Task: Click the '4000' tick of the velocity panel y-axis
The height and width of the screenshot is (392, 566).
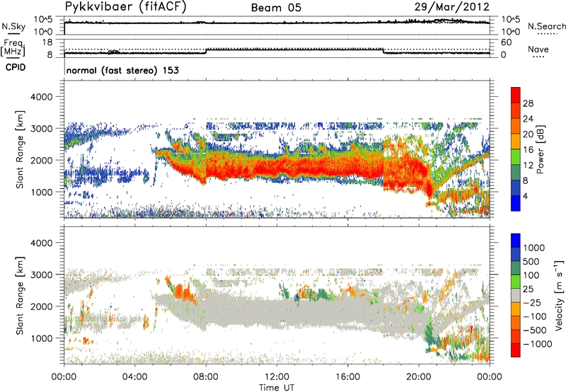Action: pyautogui.click(x=41, y=243)
